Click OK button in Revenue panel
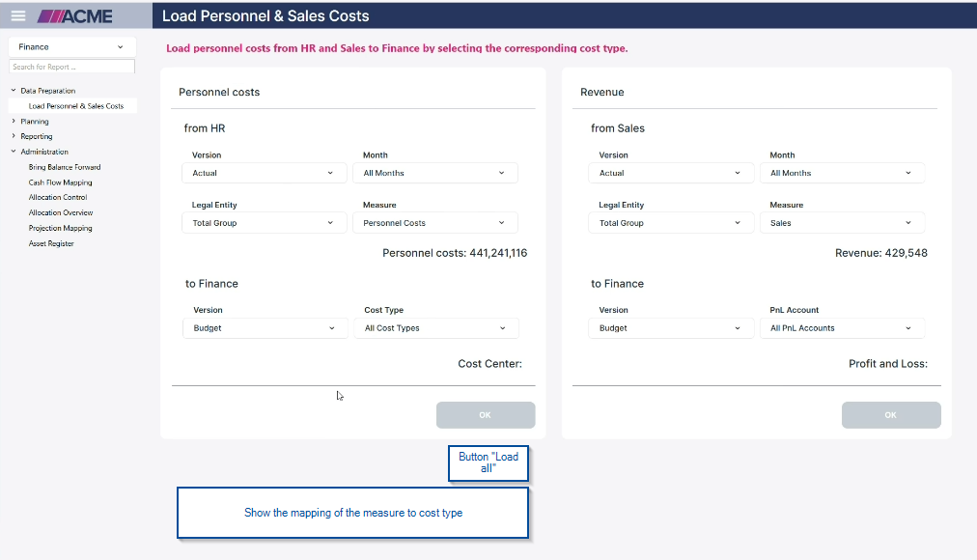Viewport: 977px width, 560px height. click(x=890, y=415)
